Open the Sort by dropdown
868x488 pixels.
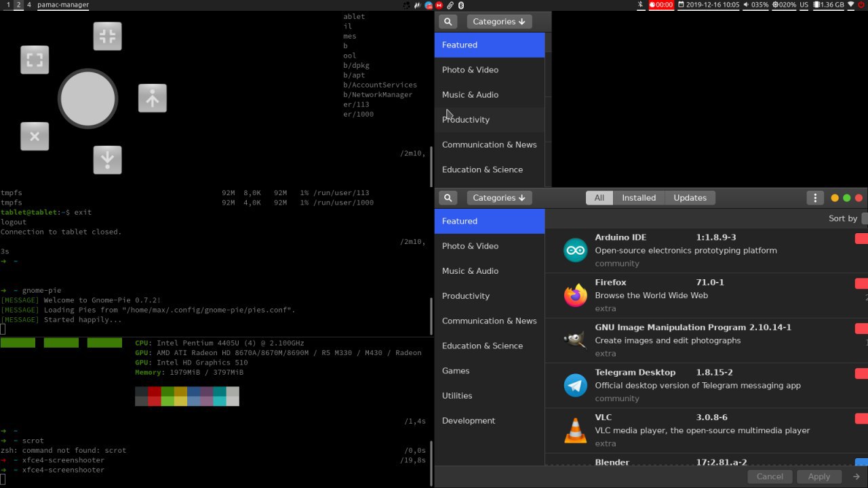pyautogui.click(x=865, y=218)
